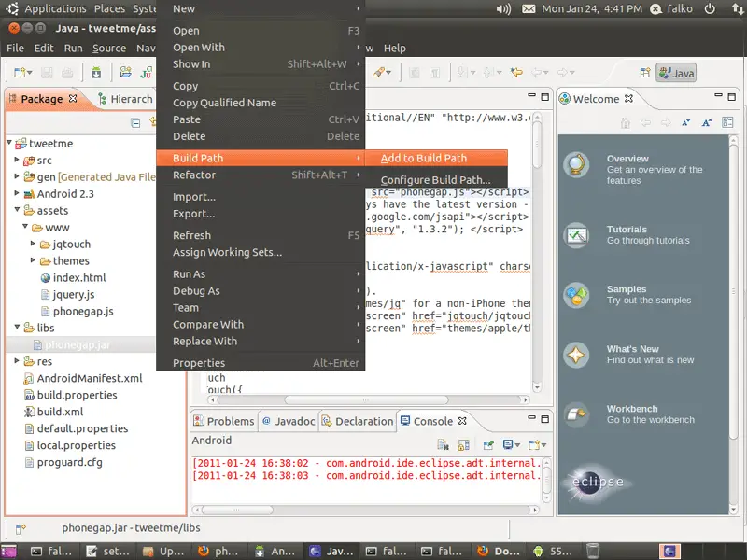
Task: Click the status bar fast view icon
Action: click(x=21, y=529)
